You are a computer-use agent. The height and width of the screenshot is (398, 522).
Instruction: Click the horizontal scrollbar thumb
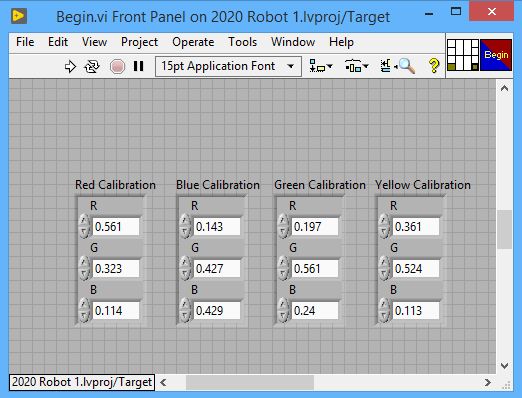click(250, 382)
